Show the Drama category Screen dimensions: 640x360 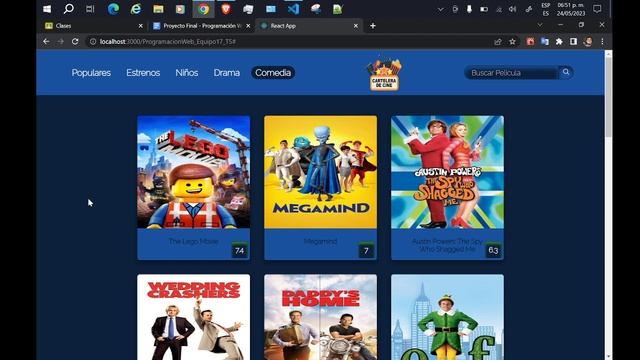(x=227, y=73)
